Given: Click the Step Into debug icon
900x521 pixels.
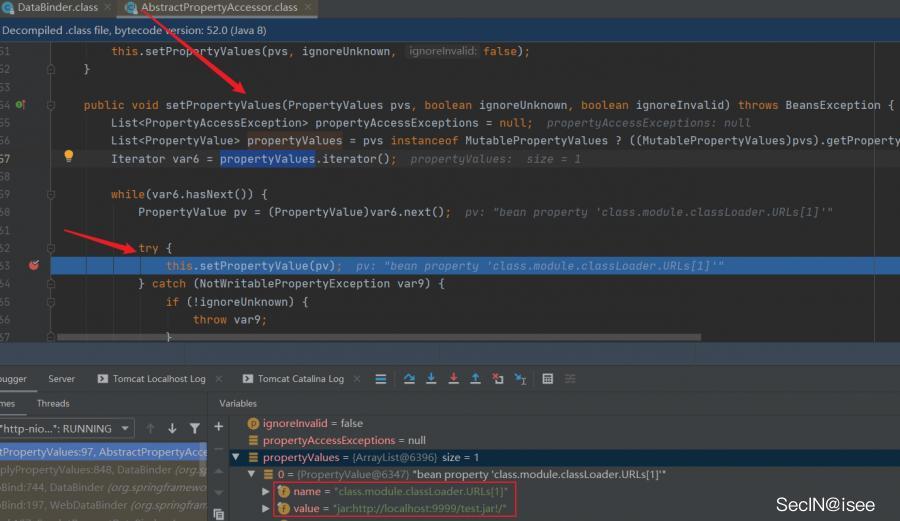Looking at the screenshot, I should [431, 379].
